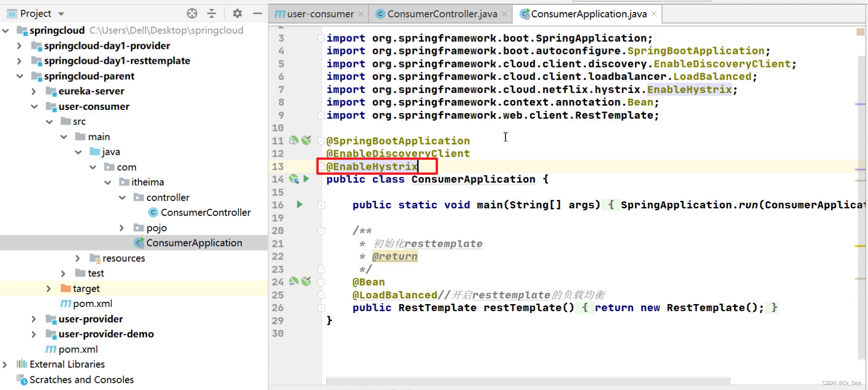Run main method via line 16 arrow
The width and height of the screenshot is (868, 390).
tap(300, 205)
